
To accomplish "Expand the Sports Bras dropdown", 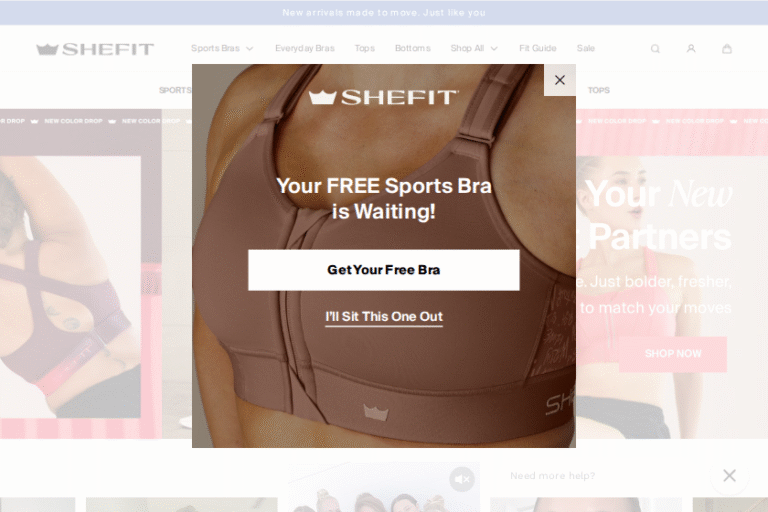I will tap(222, 49).
